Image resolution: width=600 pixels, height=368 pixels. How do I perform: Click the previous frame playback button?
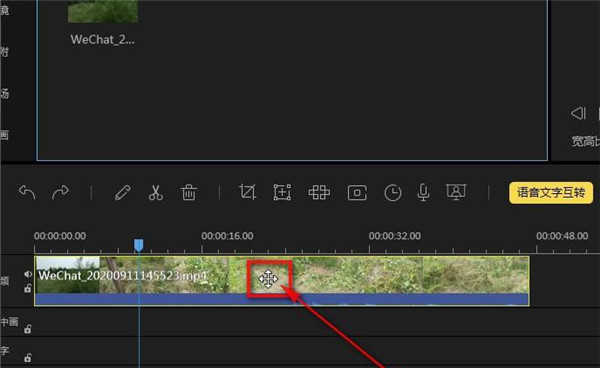[578, 113]
